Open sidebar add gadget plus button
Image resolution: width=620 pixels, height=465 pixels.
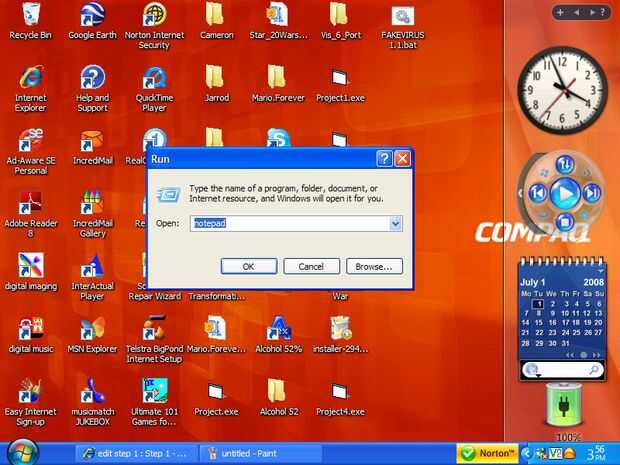tap(560, 12)
